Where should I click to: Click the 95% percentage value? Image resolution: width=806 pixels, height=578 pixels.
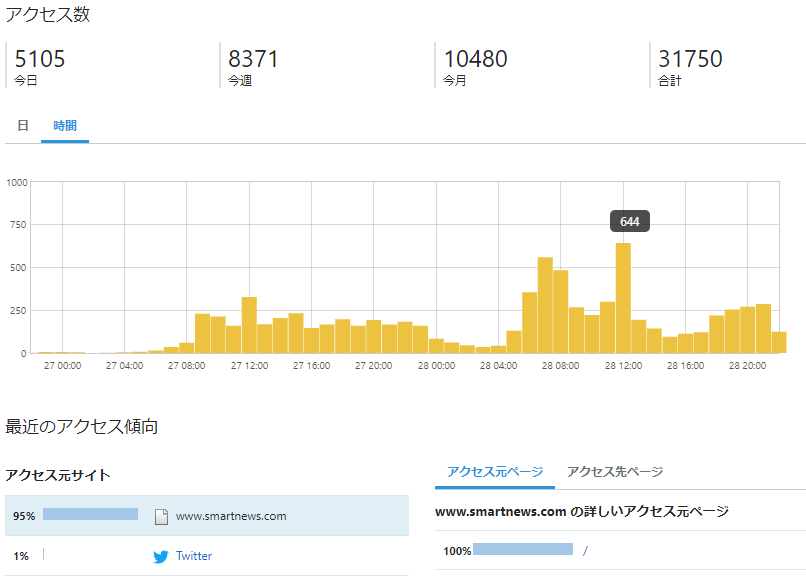24,516
